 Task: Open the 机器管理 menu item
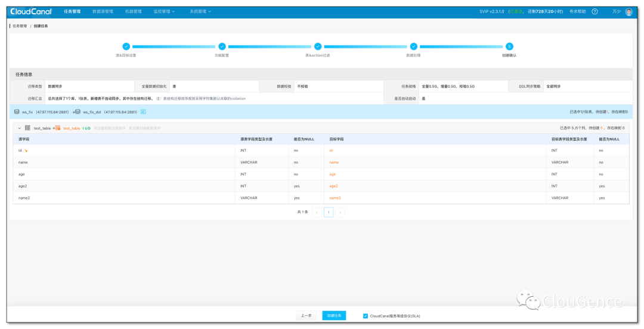tap(134, 11)
